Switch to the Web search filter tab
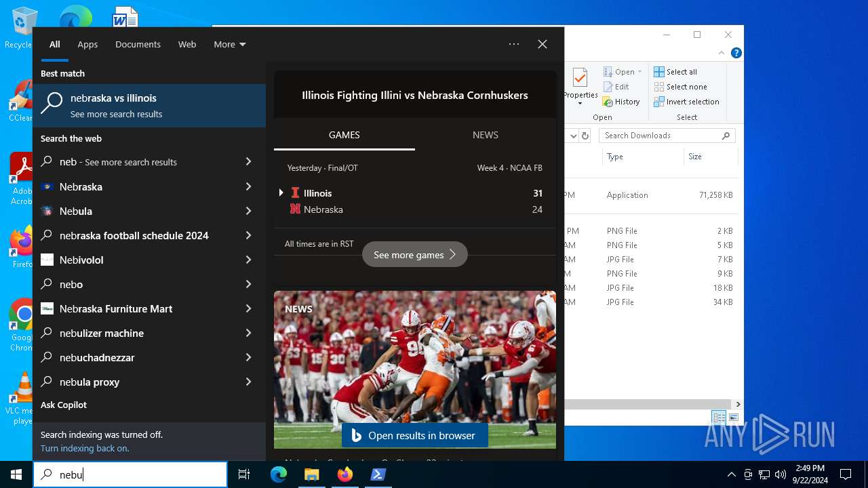 [x=187, y=44]
